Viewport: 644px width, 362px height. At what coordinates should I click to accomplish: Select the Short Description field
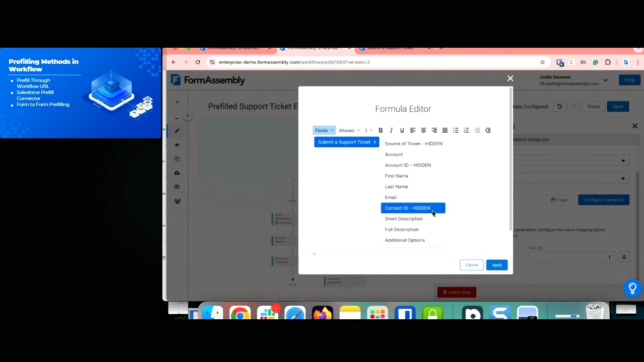coord(414,219)
